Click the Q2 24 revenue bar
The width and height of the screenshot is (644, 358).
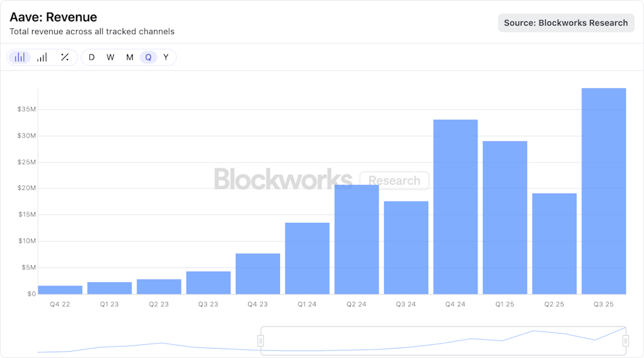357,240
